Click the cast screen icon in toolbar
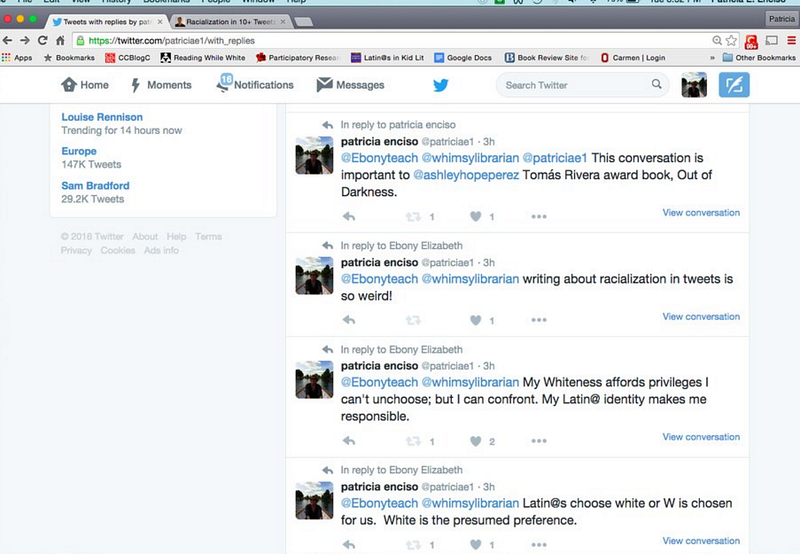 click(x=772, y=40)
